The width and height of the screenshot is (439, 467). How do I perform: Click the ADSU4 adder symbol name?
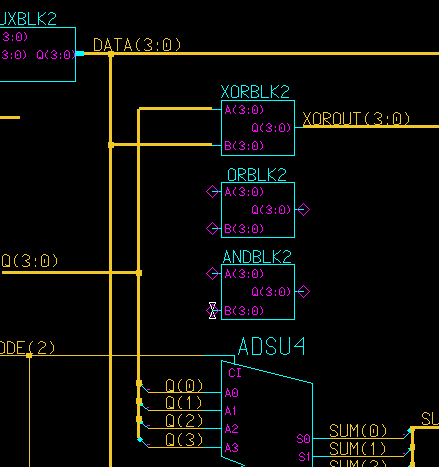coord(272,346)
